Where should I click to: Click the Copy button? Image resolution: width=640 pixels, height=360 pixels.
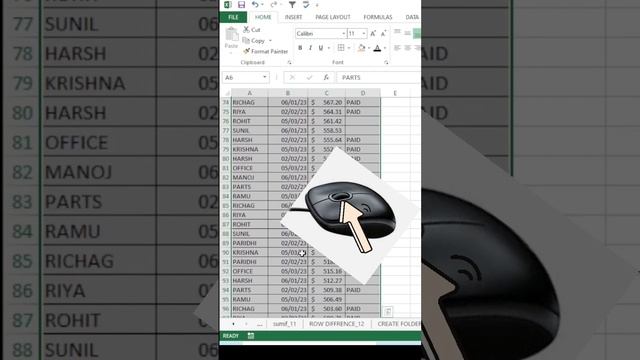coord(254,41)
